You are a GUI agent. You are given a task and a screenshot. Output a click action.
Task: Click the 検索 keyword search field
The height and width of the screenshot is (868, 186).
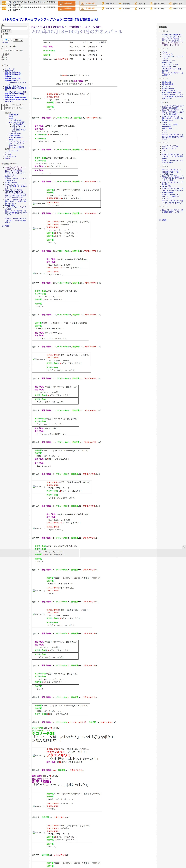click(14, 28)
